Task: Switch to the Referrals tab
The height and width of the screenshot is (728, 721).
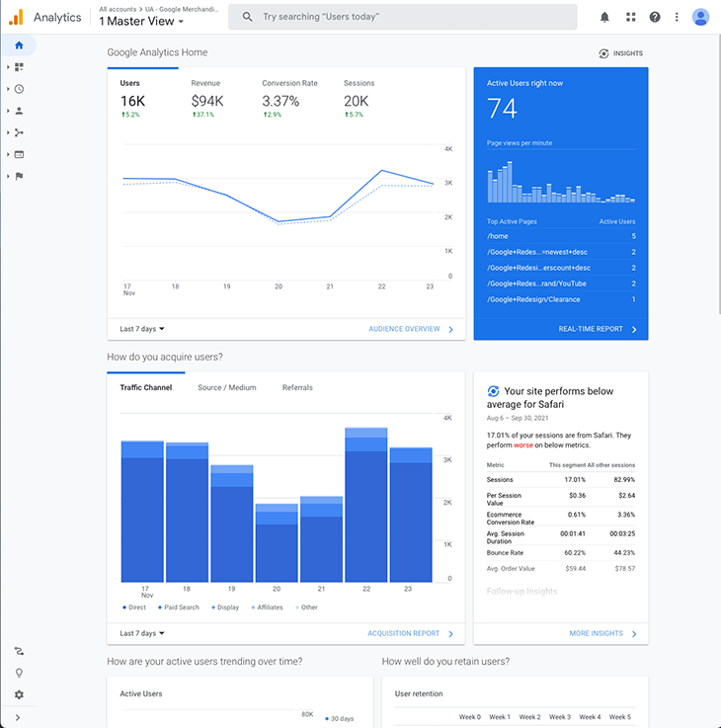Action: [x=297, y=387]
